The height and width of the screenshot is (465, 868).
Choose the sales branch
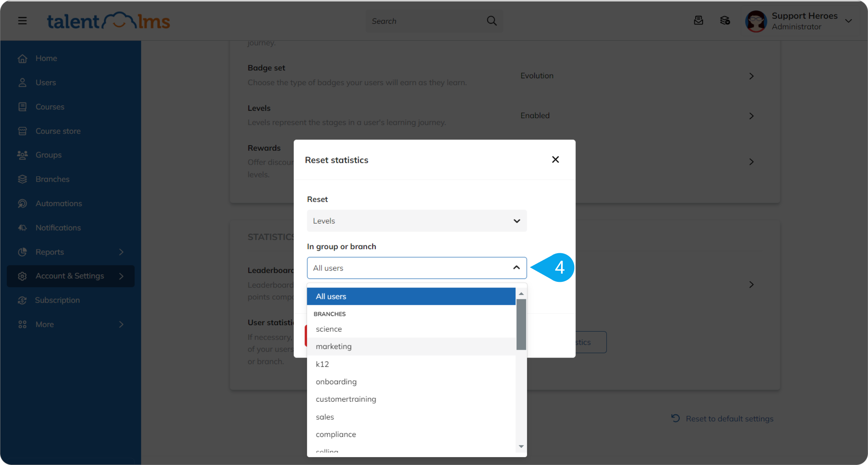click(411, 417)
